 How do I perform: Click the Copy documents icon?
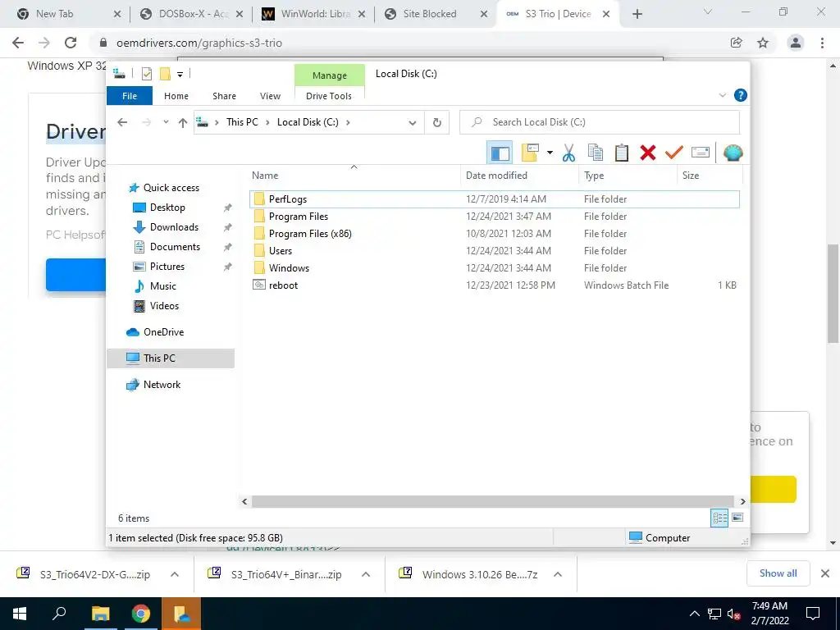(x=596, y=153)
